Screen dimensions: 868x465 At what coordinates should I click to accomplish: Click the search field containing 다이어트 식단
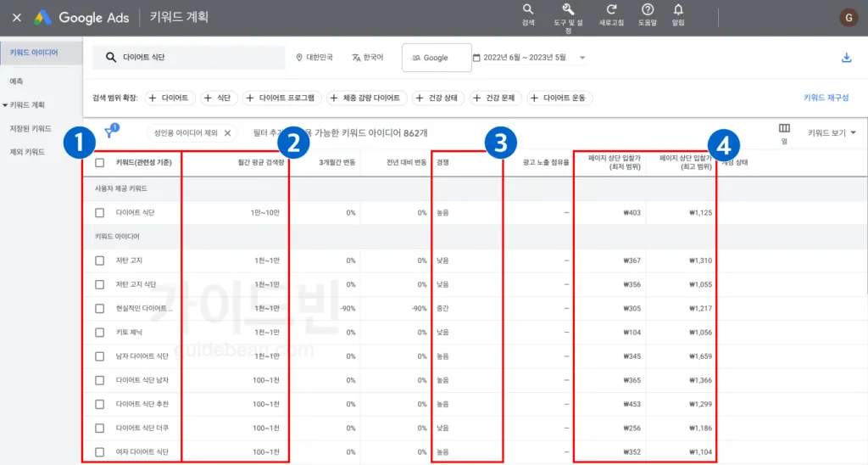coord(189,57)
